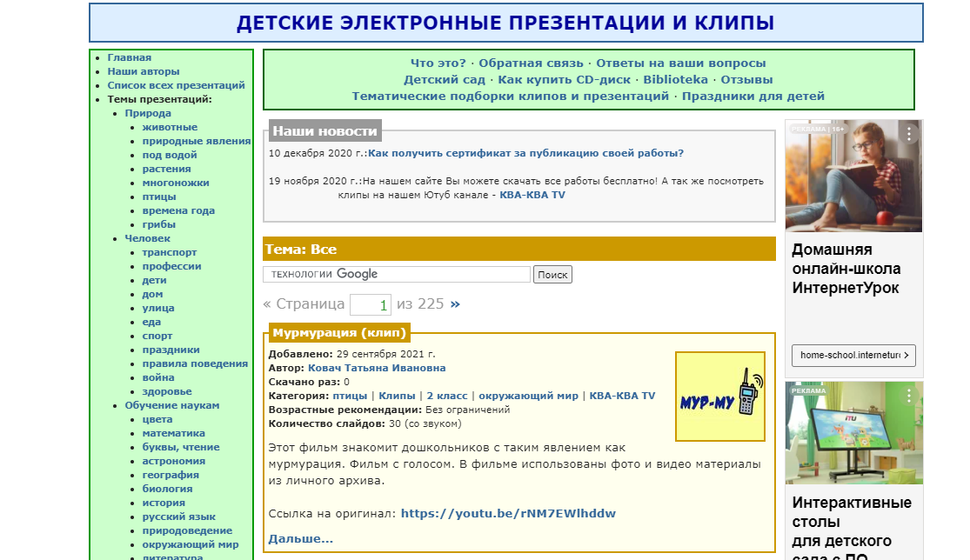Click Дальше... to read more
This screenshot has width=970, height=560.
point(301,539)
